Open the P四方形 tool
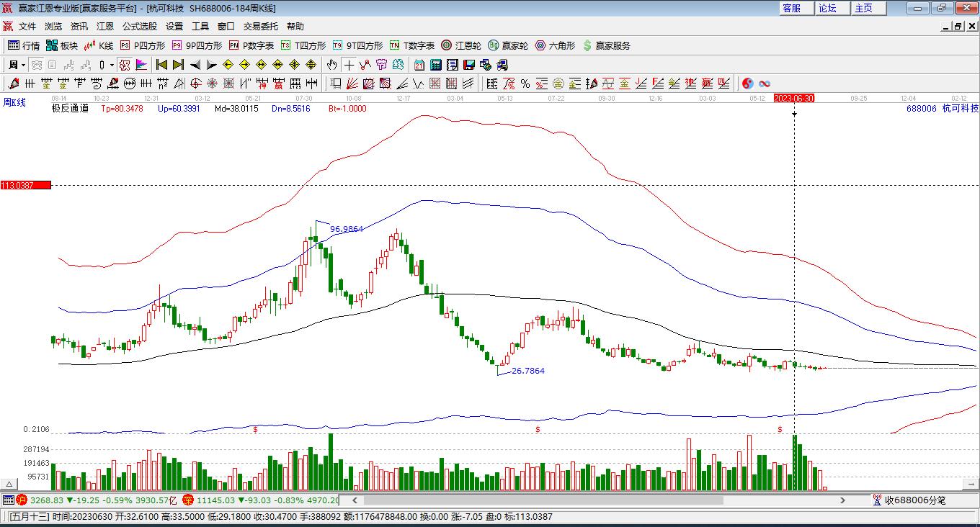Viewport: 980px width, 527px height. (x=142, y=45)
